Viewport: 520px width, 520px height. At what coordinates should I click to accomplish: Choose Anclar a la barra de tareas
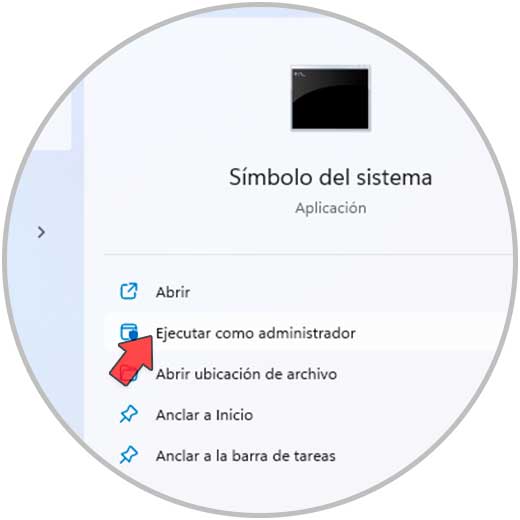coord(246,456)
